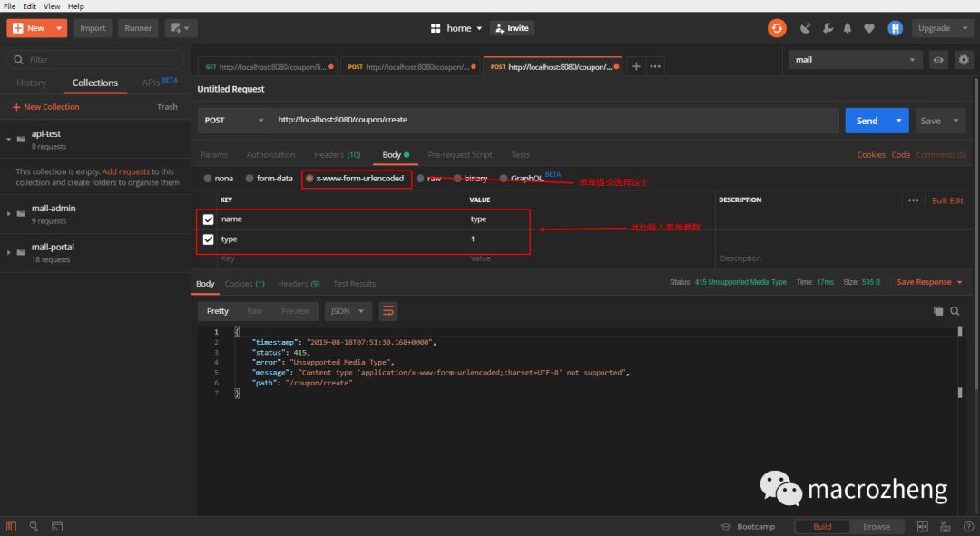
Task: Open the mall environment dropdown
Action: pos(855,60)
